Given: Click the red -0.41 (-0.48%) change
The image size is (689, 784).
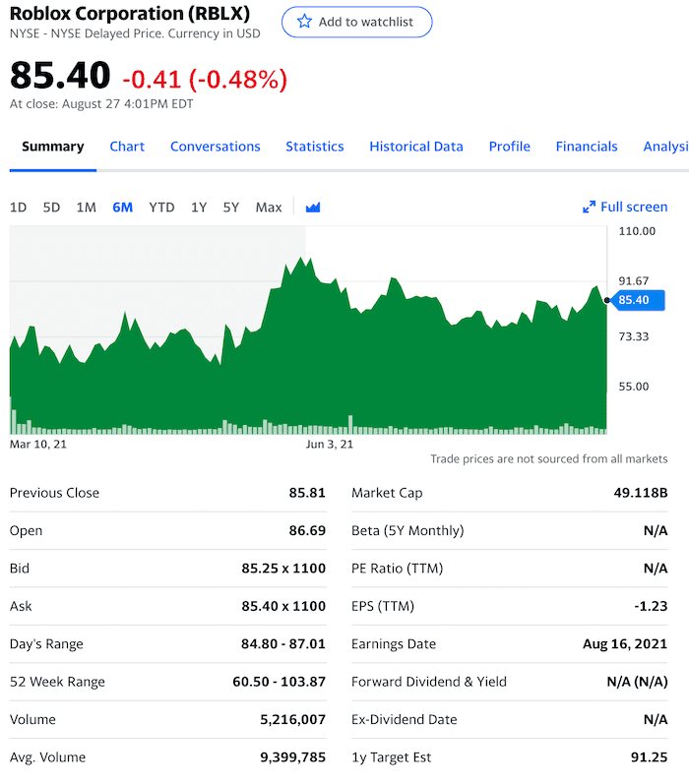Looking at the screenshot, I should [205, 80].
